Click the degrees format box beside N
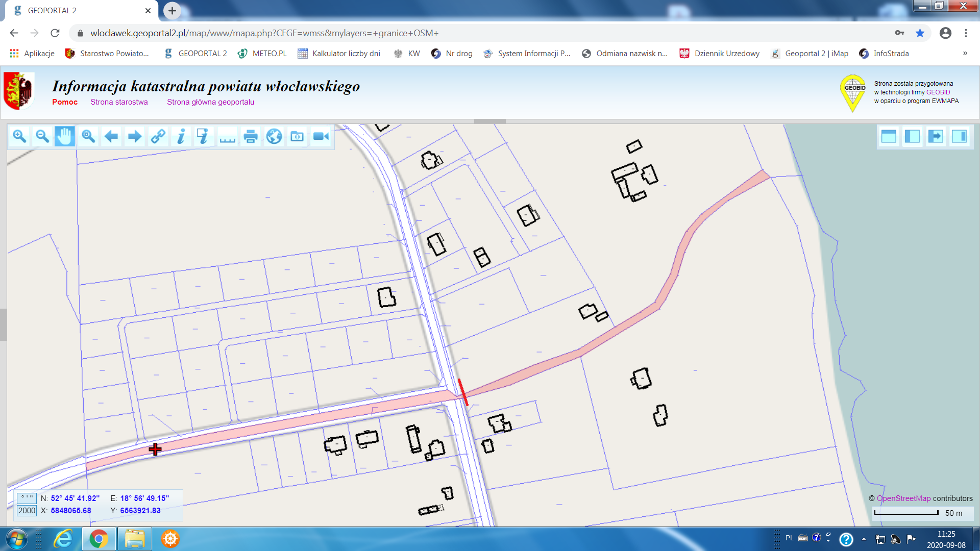Viewport: 980px width, 551px height. [27, 498]
